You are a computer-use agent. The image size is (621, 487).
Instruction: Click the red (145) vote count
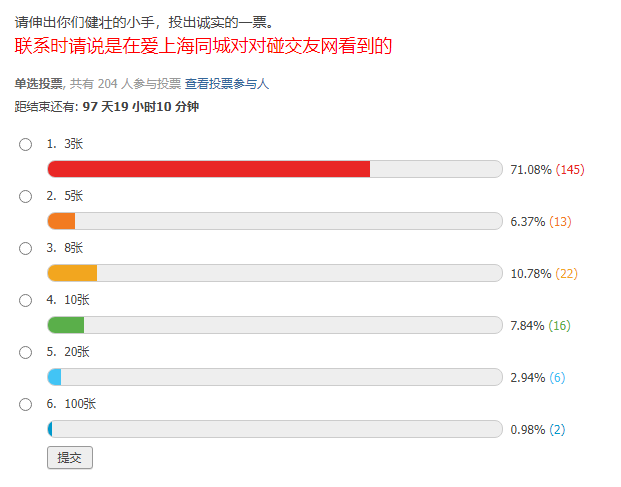click(570, 169)
